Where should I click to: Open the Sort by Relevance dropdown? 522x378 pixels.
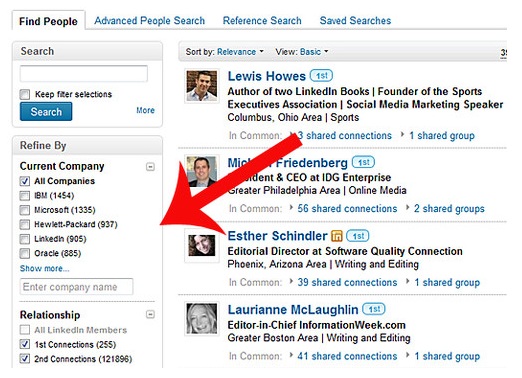pos(240,52)
